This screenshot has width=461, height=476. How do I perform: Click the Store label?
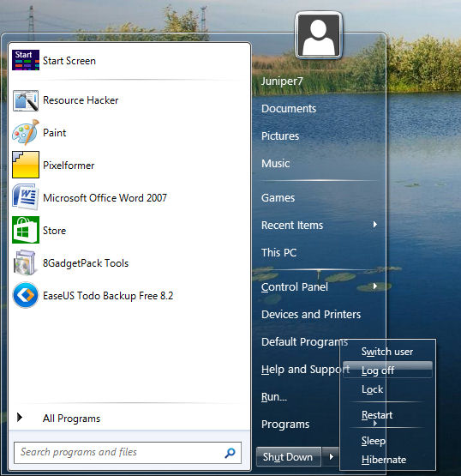pyautogui.click(x=54, y=231)
